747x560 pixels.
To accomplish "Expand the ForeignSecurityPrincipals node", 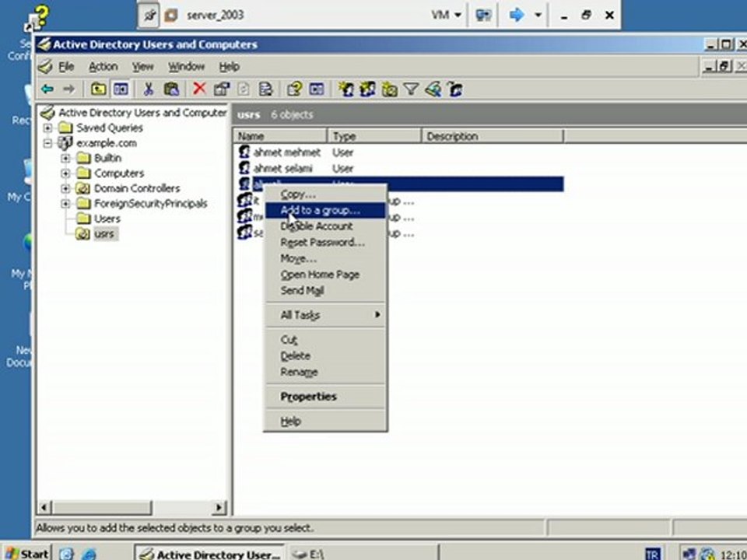I will pyautogui.click(x=65, y=204).
